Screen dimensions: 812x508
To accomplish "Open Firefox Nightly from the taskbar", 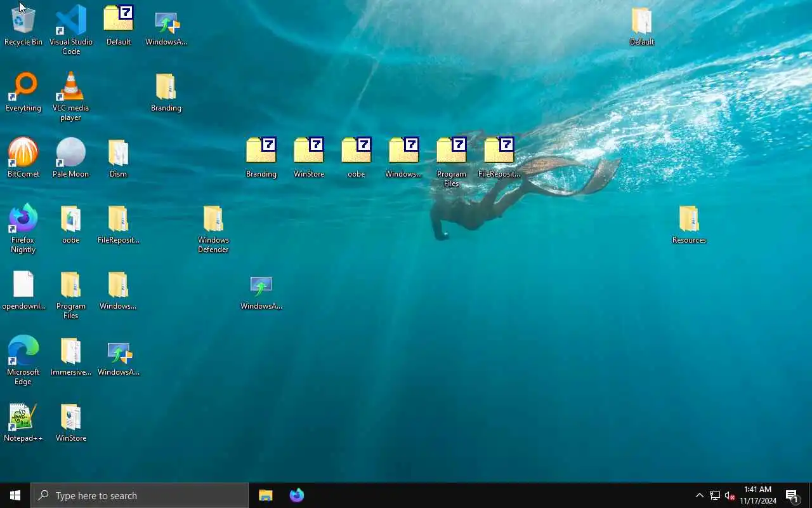I will (296, 495).
